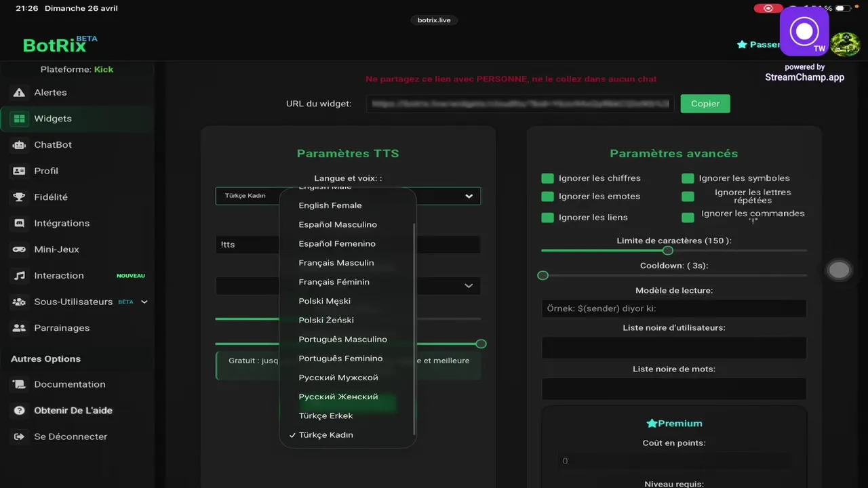Viewport: 868px width, 488px height.
Task: Click the Intégrations icon in sidebar
Action: (20, 223)
